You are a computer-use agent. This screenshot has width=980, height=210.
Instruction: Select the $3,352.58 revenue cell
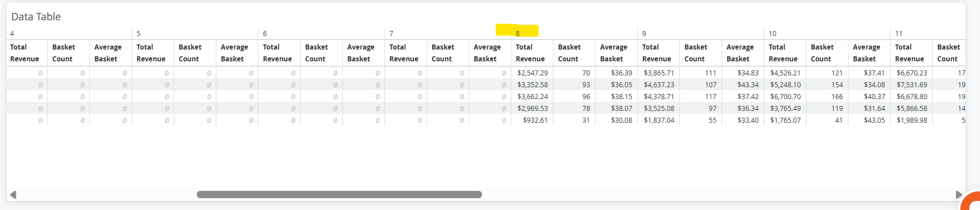coord(532,84)
